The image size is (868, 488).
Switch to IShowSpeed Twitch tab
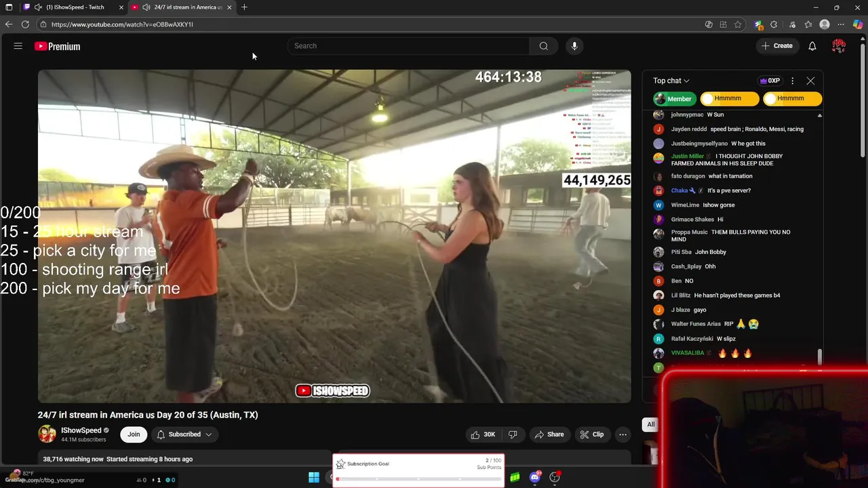click(x=75, y=7)
